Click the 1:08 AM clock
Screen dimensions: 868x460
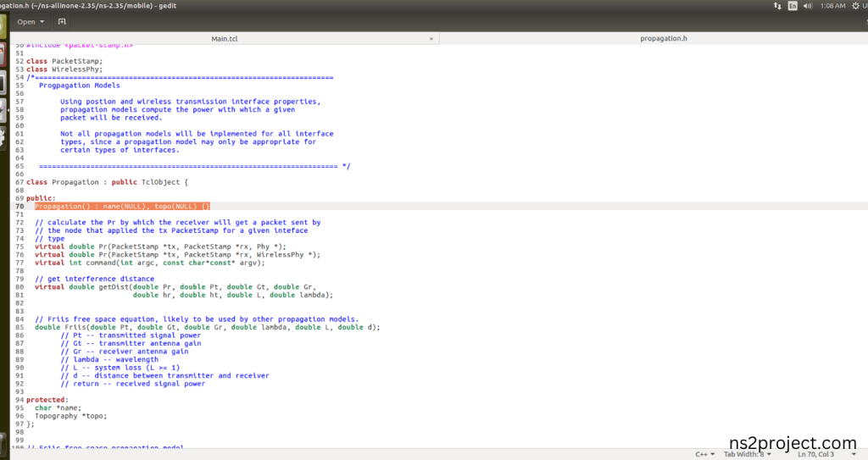(x=832, y=6)
